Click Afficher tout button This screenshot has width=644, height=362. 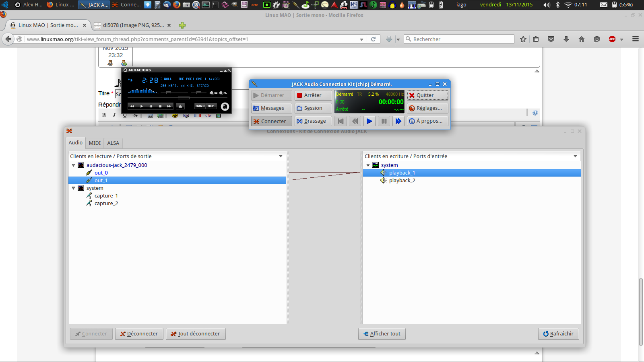[x=382, y=334]
